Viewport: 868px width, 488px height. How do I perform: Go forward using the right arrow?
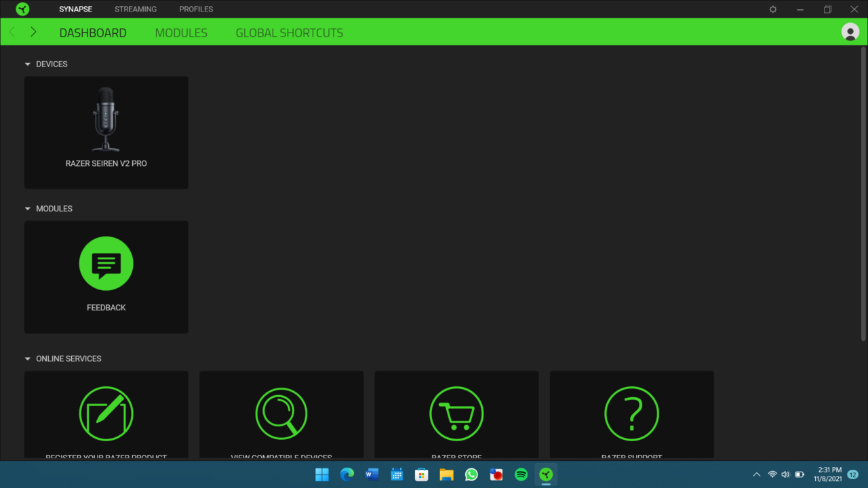[x=33, y=32]
